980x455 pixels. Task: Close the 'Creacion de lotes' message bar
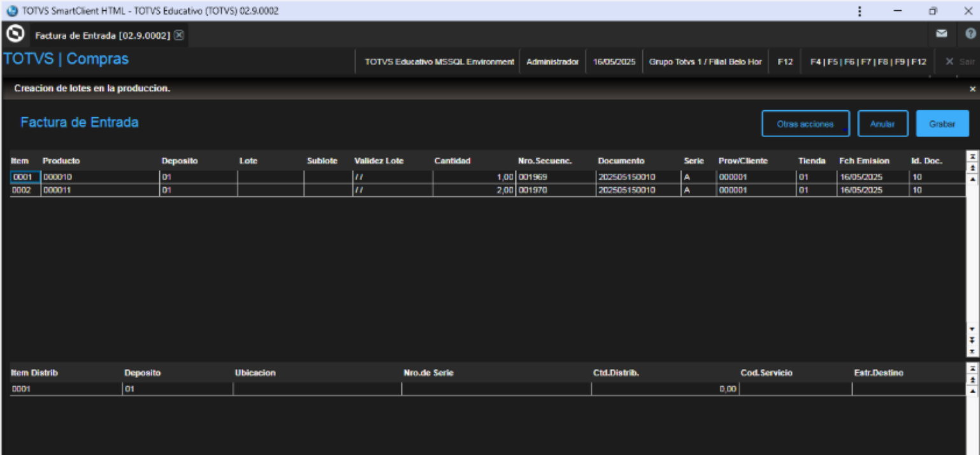tap(972, 89)
